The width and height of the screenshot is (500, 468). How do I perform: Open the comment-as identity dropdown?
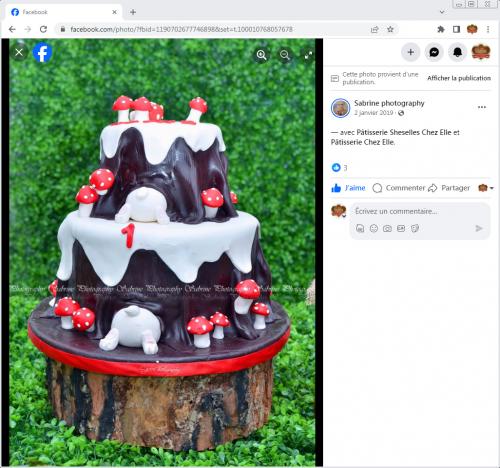(x=486, y=188)
